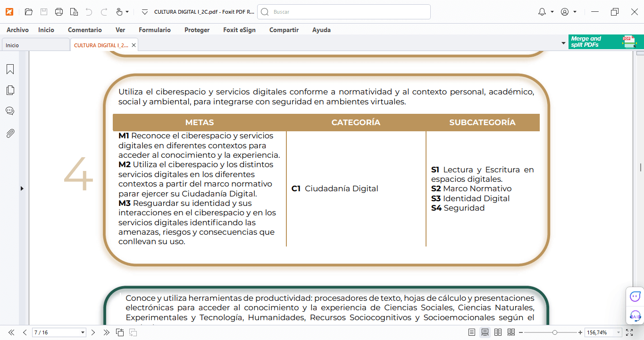Screen dimensions: 644x340
Task: Open the Proteger ribbon tab
Action: pos(197,30)
